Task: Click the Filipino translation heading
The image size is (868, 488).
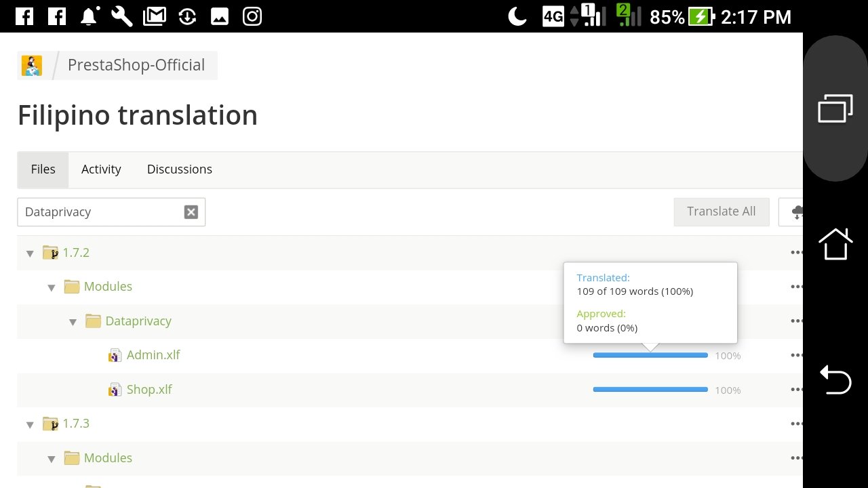Action: tap(138, 115)
